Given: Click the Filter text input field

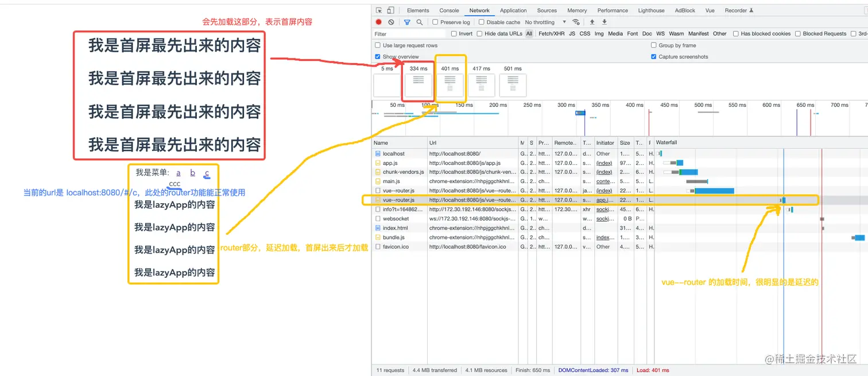Looking at the screenshot, I should (409, 34).
